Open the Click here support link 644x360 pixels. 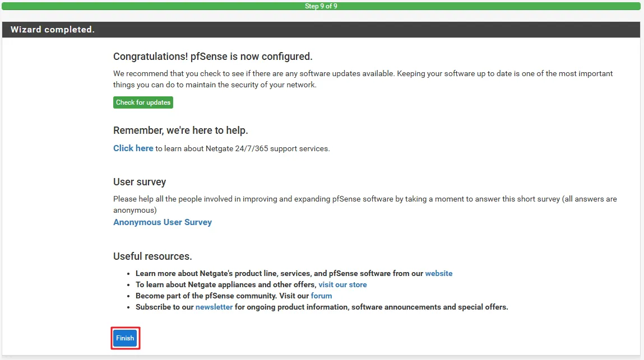(133, 148)
